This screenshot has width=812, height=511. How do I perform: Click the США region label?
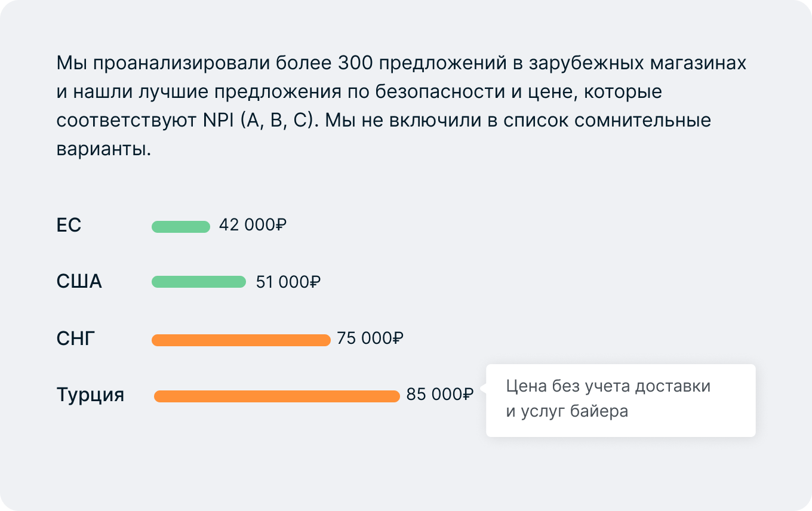[x=79, y=281]
